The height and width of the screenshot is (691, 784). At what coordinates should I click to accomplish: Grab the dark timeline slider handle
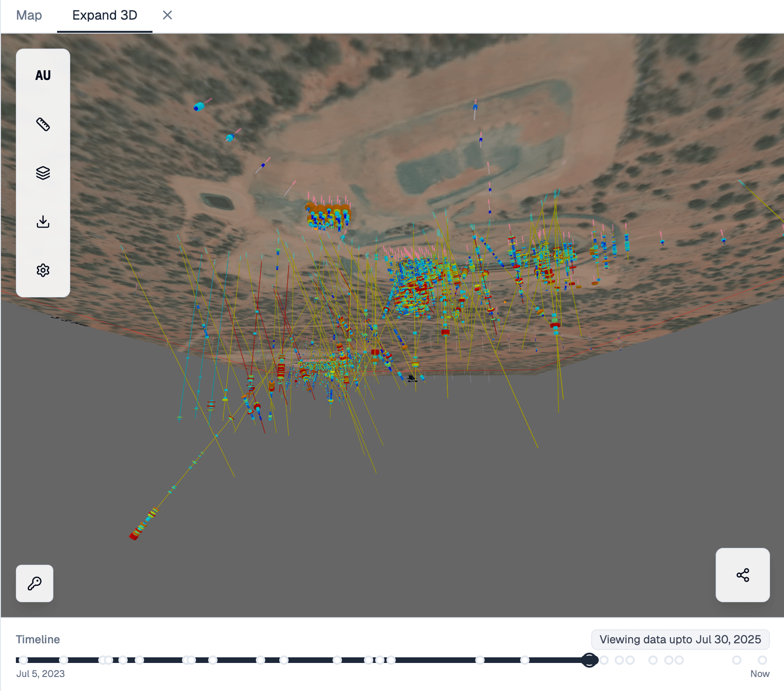(x=589, y=660)
